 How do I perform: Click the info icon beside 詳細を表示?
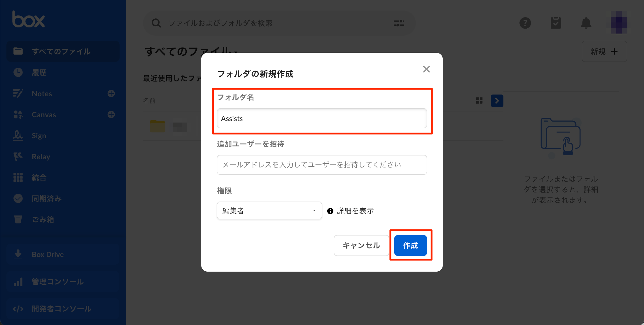pos(330,211)
